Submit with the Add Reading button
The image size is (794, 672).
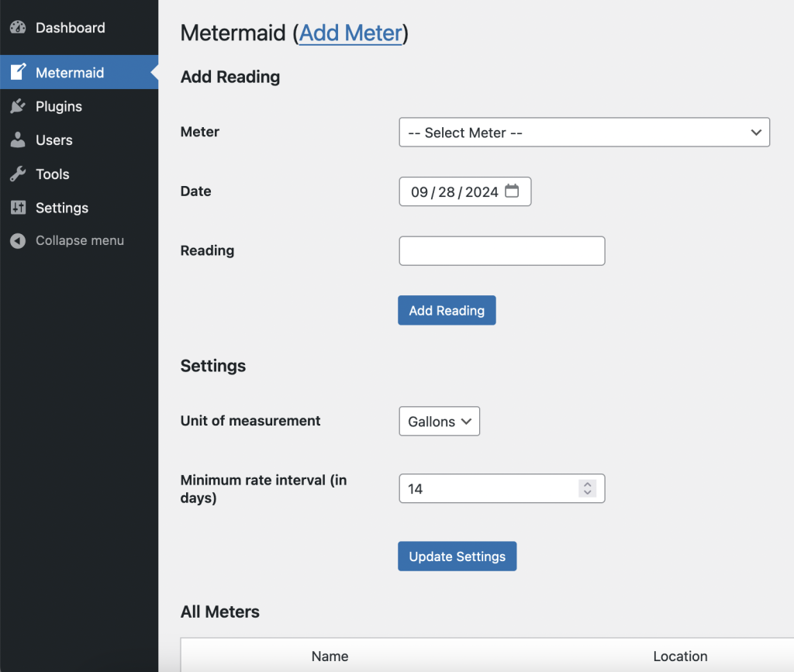447,310
